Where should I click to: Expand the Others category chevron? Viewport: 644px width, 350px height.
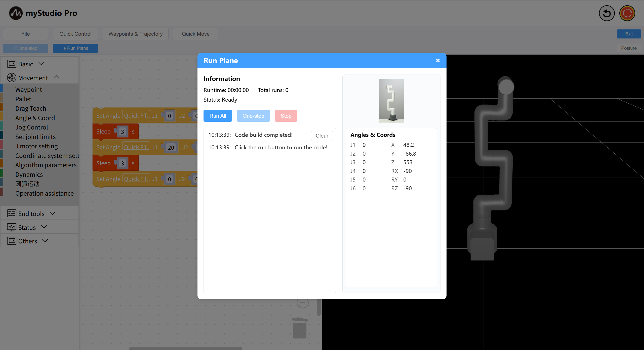[x=45, y=241]
